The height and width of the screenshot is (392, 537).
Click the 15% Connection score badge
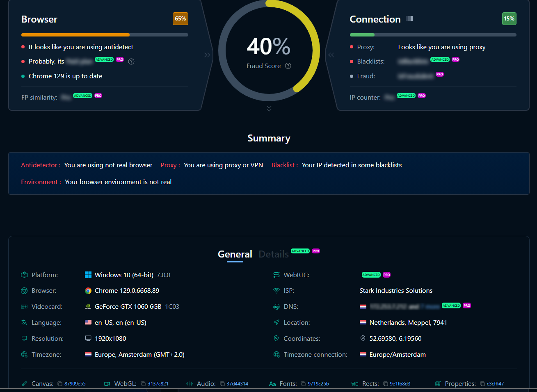pos(509,19)
